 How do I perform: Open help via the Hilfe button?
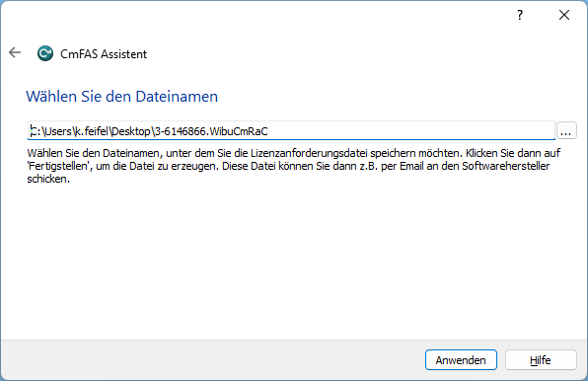pos(541,360)
